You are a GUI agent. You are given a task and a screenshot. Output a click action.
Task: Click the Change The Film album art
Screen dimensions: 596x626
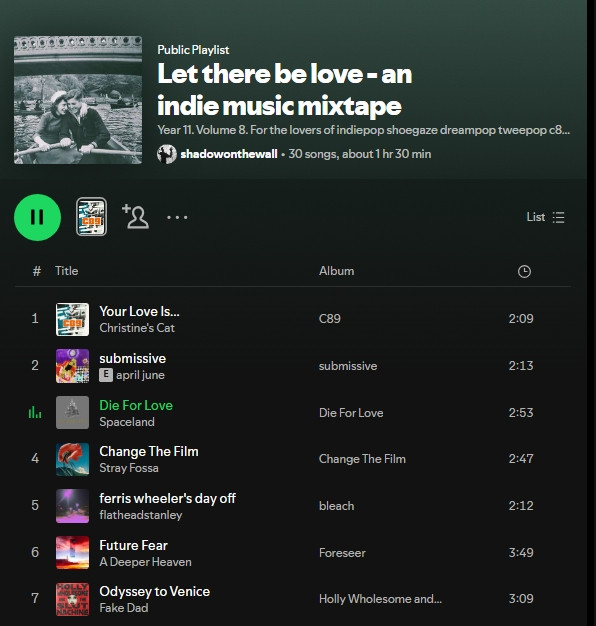72,459
